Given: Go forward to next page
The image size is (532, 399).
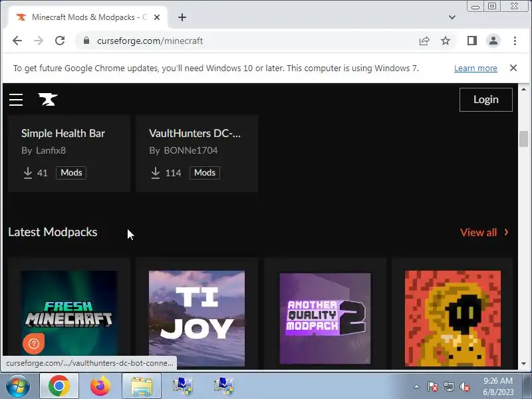Looking at the screenshot, I should pyautogui.click(x=39, y=41).
